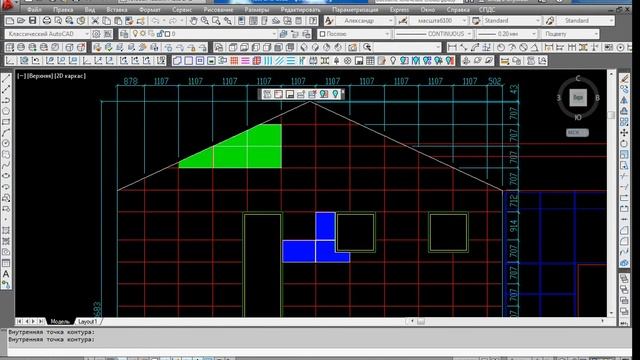Open the Файл menu

click(34, 9)
